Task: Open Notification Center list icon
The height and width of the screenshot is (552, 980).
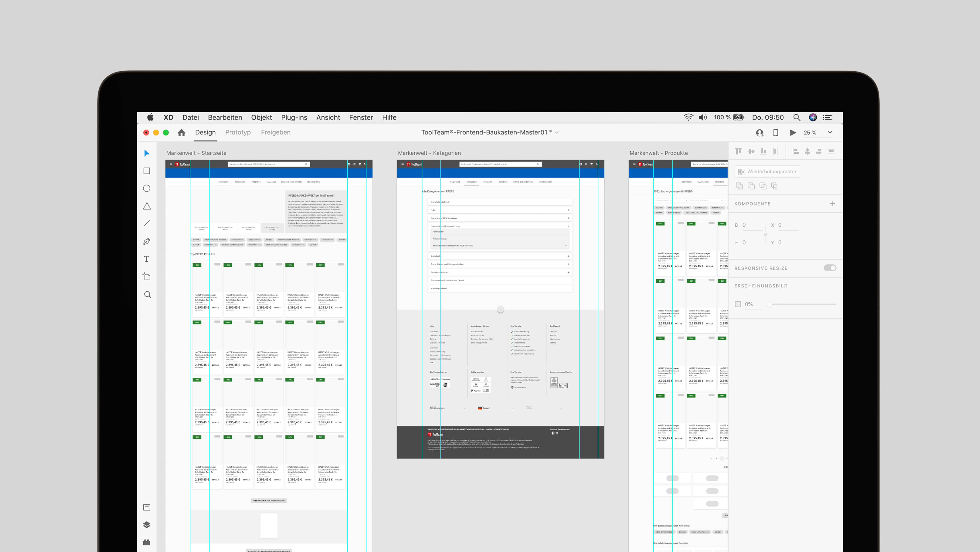Action: (x=827, y=117)
